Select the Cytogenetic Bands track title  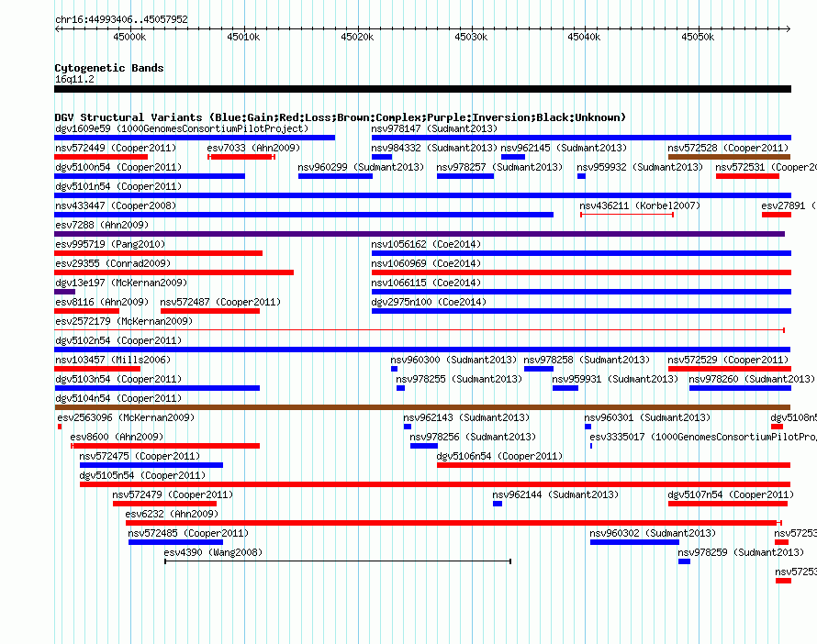coord(109,68)
